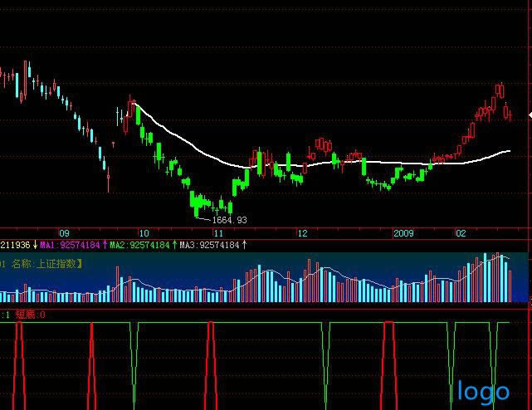Select the 1664.93 low price label
Screen dimensions: 532x410
229,221
